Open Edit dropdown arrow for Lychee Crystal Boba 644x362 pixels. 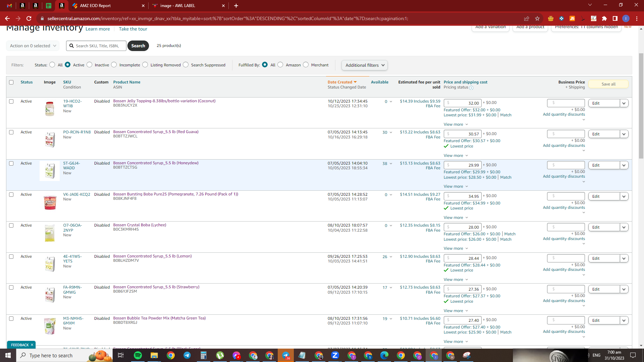coord(624,227)
